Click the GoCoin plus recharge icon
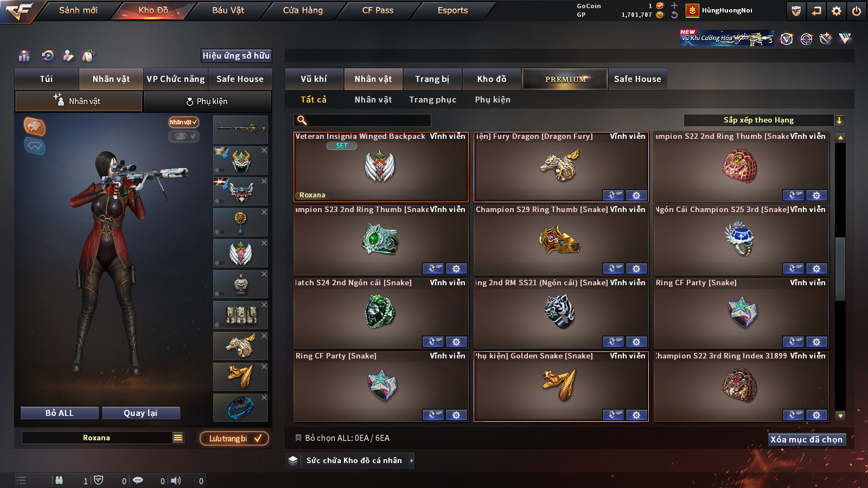The height and width of the screenshot is (488, 868). point(674,5)
